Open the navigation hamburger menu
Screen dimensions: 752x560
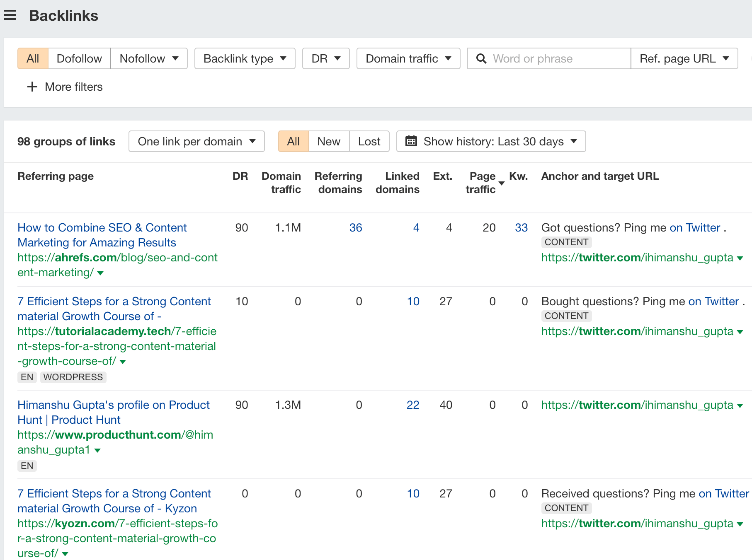(x=10, y=15)
